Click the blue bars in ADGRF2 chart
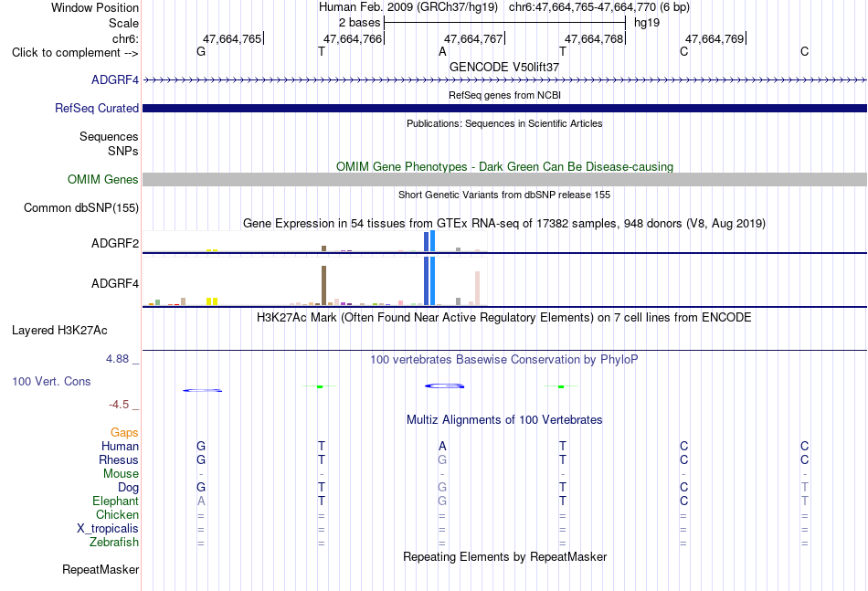The width and height of the screenshot is (868, 591). click(x=429, y=241)
